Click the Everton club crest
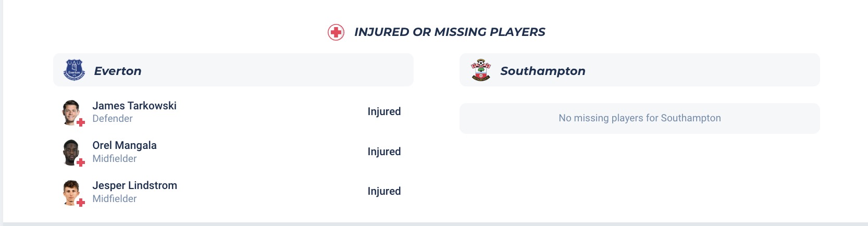Screen dimensions: 868x226 (x=74, y=70)
